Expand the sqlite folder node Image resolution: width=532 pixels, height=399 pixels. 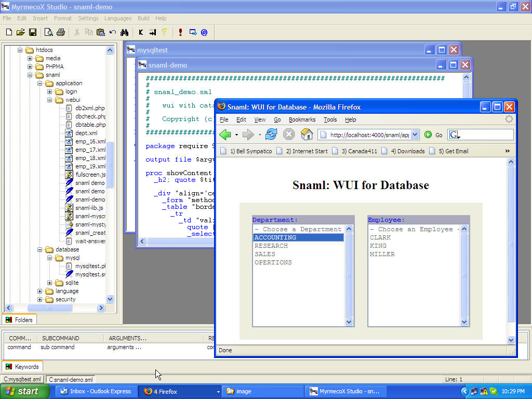click(49, 283)
